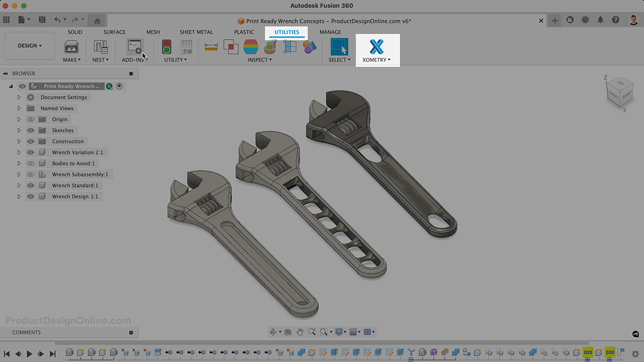Open the MANAGE tab in the ribbon

[331, 32]
